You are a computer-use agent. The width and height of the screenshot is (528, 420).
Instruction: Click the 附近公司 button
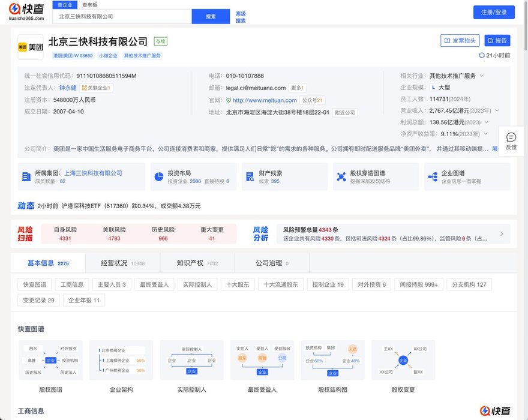click(x=345, y=112)
